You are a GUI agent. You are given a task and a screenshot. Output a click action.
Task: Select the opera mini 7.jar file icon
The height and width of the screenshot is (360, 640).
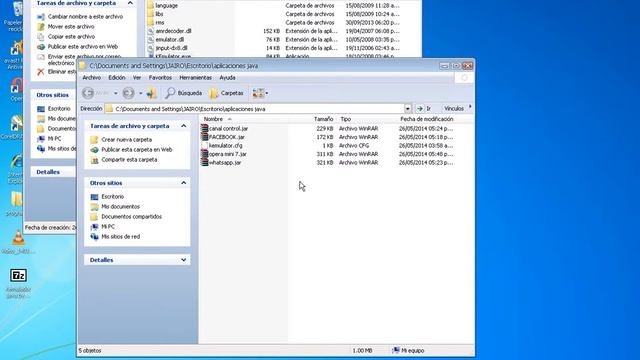[204, 154]
